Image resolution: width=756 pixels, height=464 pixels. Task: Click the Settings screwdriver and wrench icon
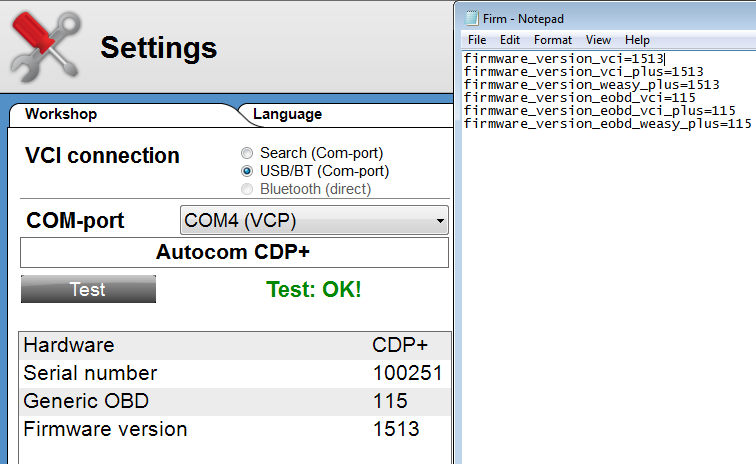(46, 47)
